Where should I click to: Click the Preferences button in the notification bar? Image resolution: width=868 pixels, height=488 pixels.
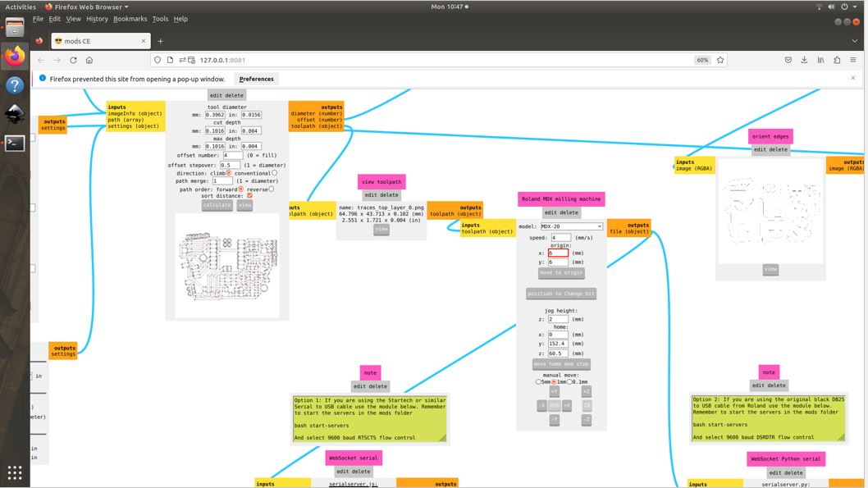click(x=256, y=79)
